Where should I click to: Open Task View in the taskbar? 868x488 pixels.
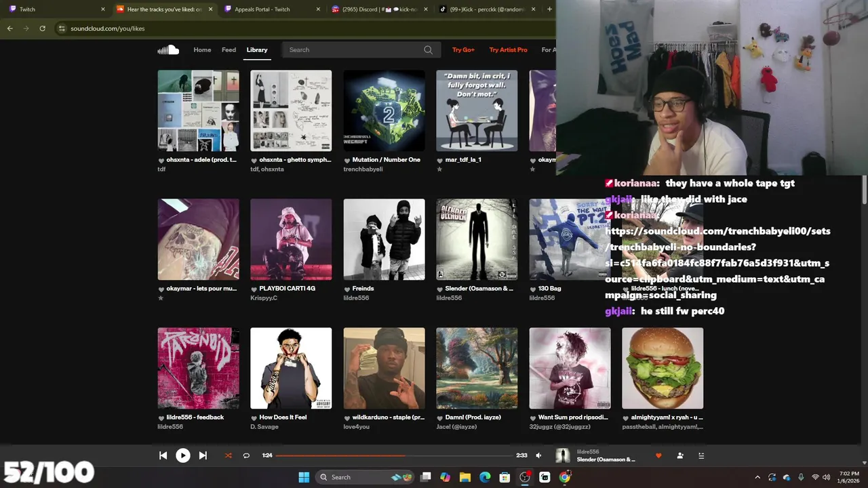(425, 477)
